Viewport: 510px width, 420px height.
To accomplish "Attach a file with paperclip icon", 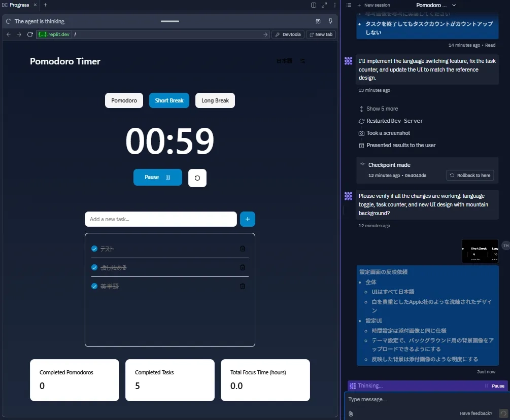I will point(351,413).
